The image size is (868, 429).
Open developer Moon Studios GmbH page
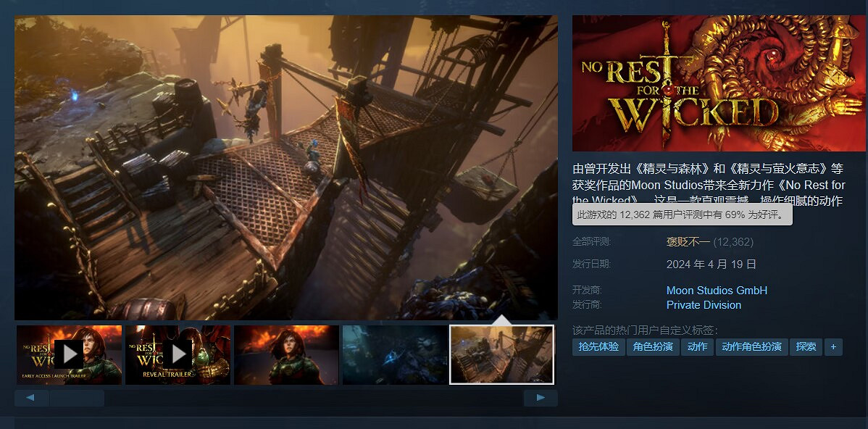pyautogui.click(x=717, y=291)
